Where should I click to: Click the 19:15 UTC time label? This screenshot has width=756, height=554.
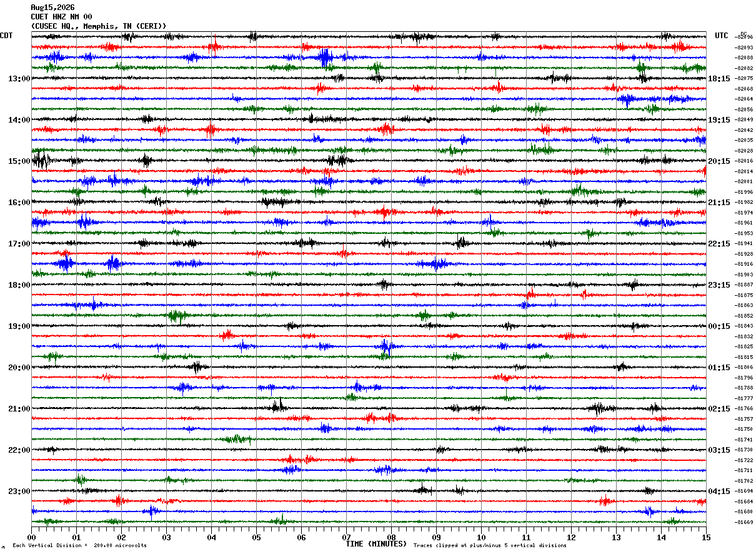(x=719, y=120)
